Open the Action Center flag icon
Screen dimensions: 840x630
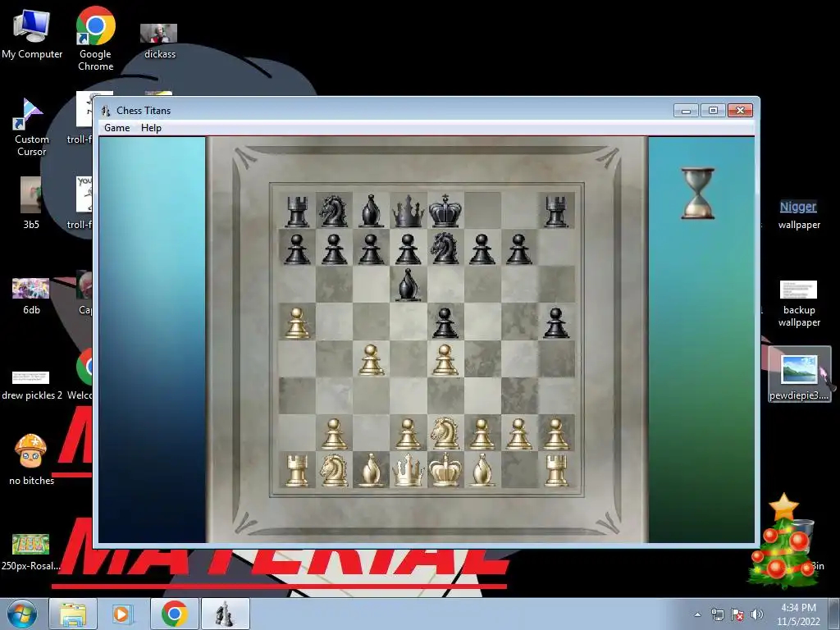coord(737,614)
